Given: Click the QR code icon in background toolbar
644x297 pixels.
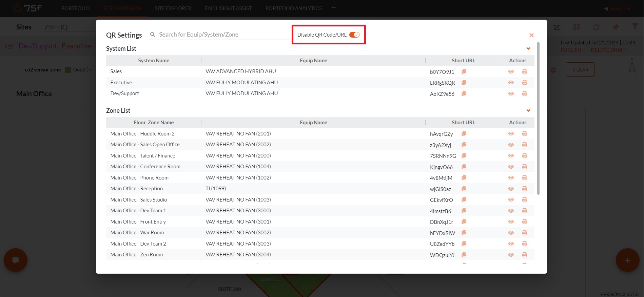Looking at the screenshot, I should pyautogui.click(x=577, y=27).
